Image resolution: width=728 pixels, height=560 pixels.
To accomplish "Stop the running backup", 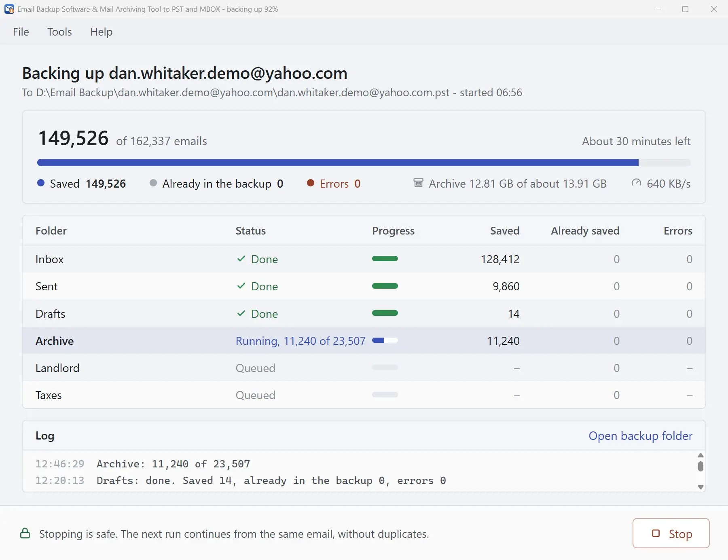I will click(671, 533).
